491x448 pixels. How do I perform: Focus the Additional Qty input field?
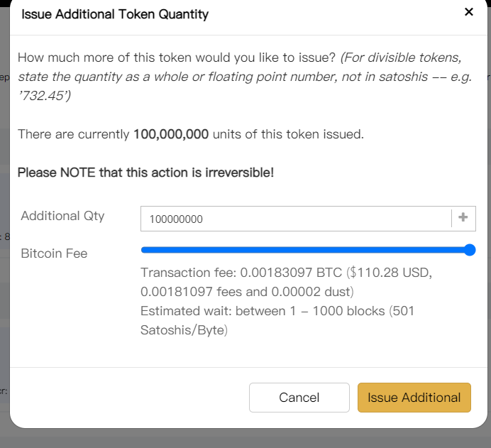click(x=296, y=219)
